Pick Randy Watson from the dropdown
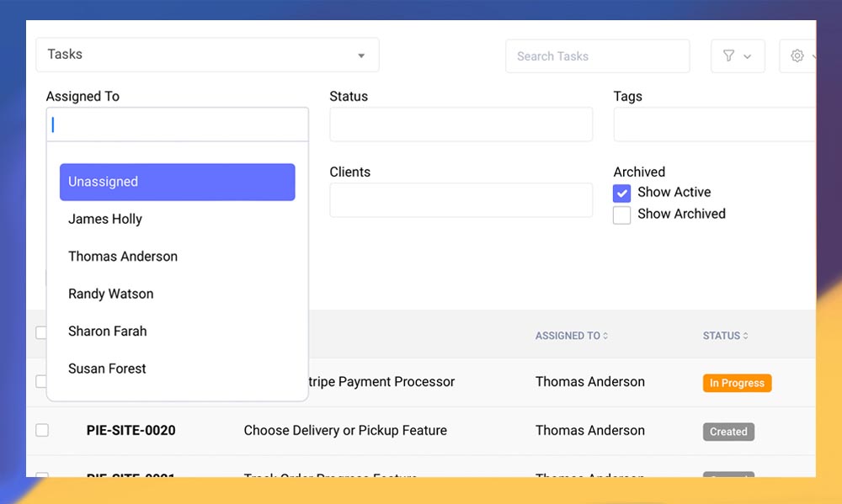842x504 pixels. pos(111,294)
